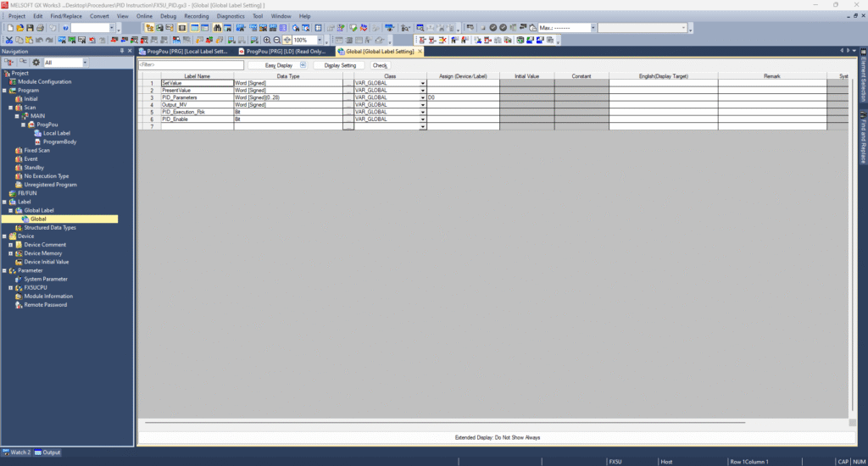Collapse the Program tree node

tap(4, 90)
